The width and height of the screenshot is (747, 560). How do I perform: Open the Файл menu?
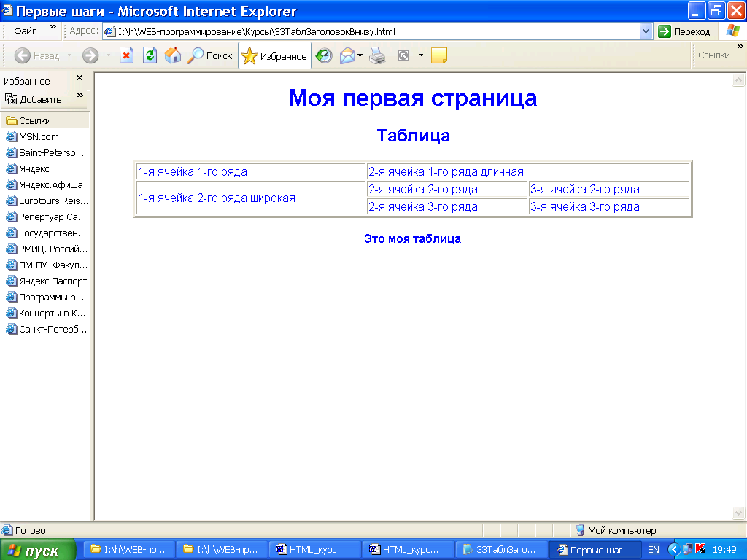click(26, 31)
